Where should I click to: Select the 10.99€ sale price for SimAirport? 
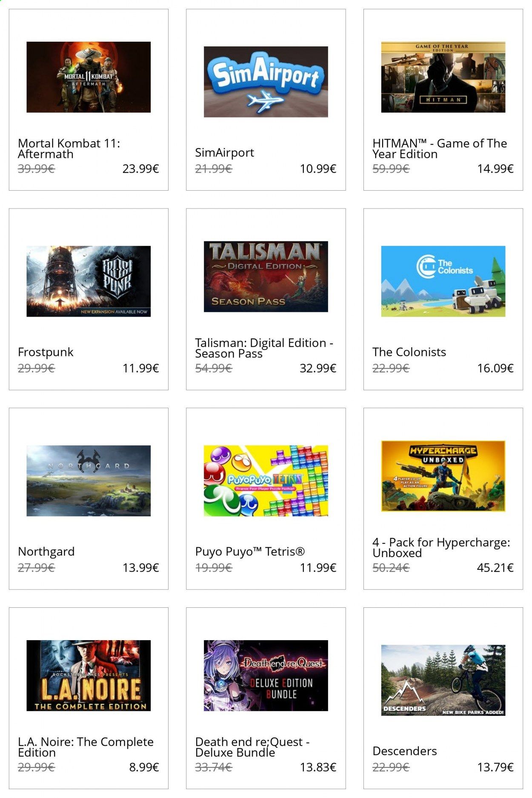[318, 169]
